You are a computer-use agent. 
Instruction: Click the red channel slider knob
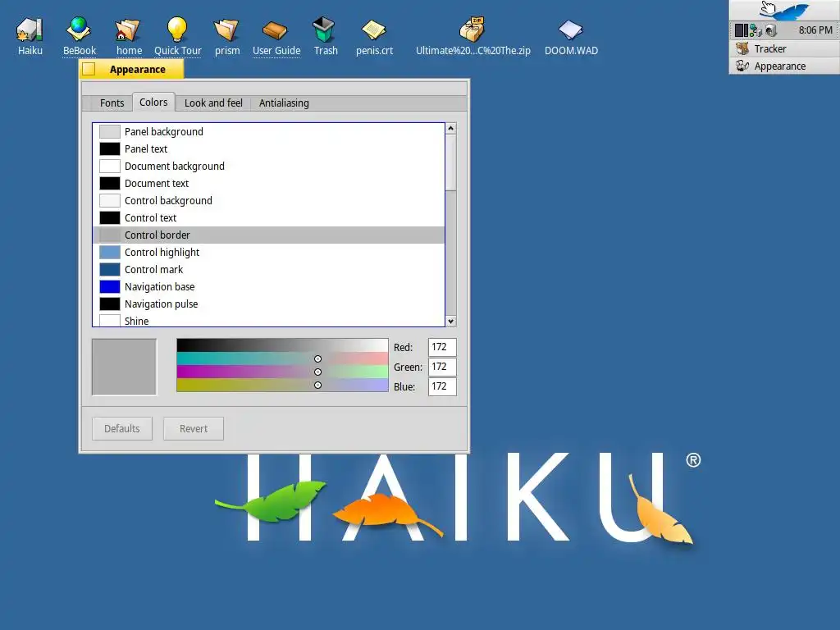(x=317, y=359)
